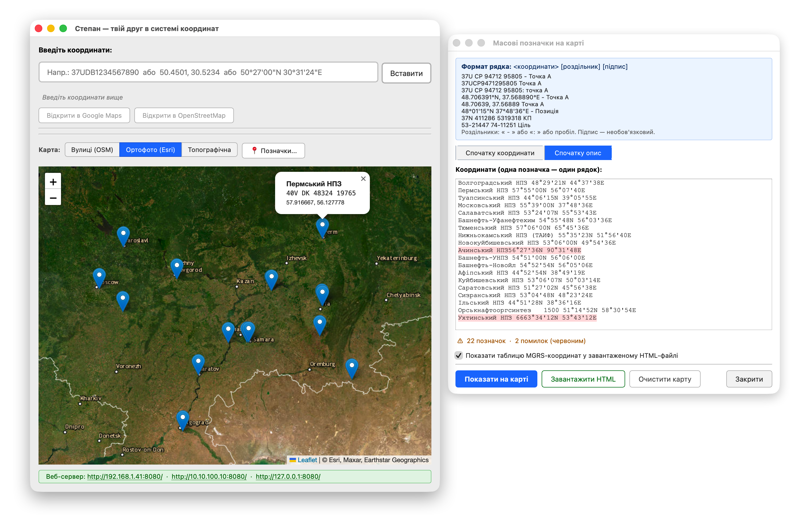Click the highlighted Ачинський НПЗ error line
Screen dimensions: 798x532
pos(519,250)
